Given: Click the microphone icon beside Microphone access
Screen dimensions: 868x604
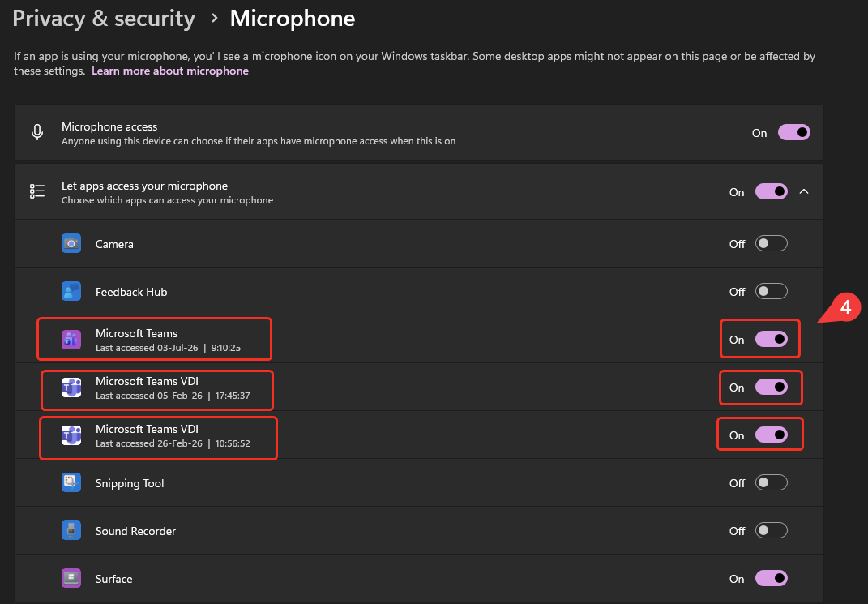Looking at the screenshot, I should tap(37, 132).
